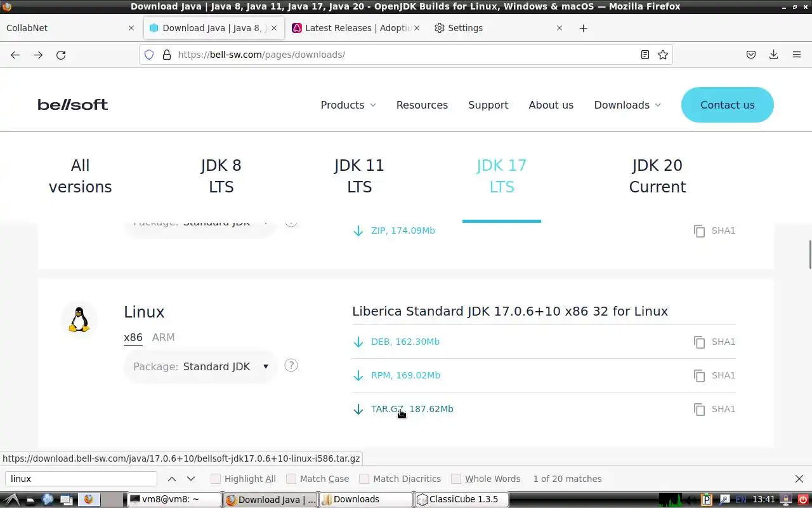Copy SHA1 for the RPM package
812x508 pixels.
pyautogui.click(x=714, y=375)
